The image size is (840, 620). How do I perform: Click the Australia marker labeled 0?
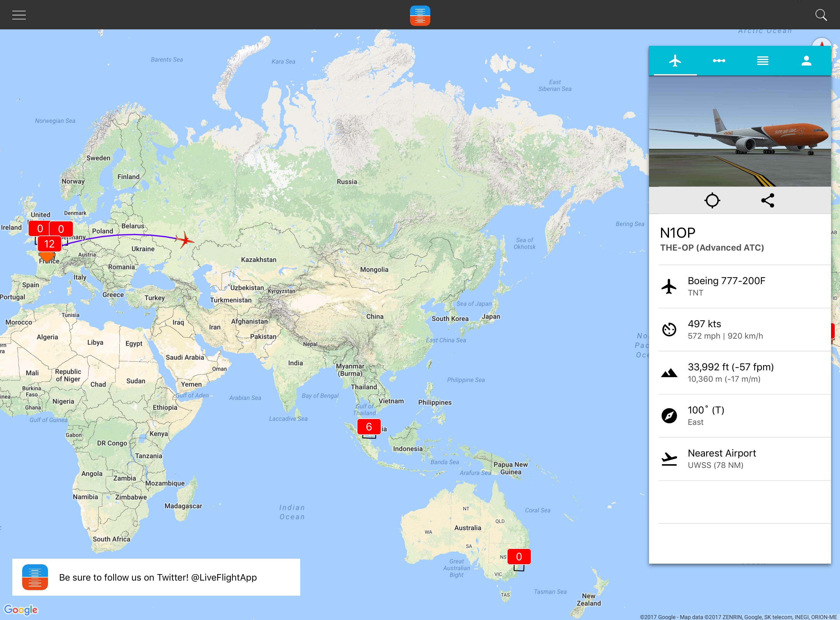click(519, 557)
